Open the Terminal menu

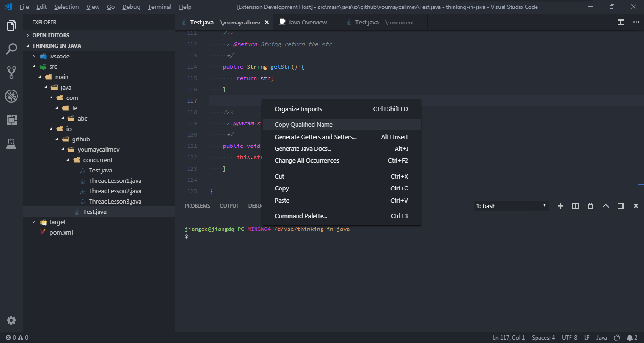tap(160, 7)
